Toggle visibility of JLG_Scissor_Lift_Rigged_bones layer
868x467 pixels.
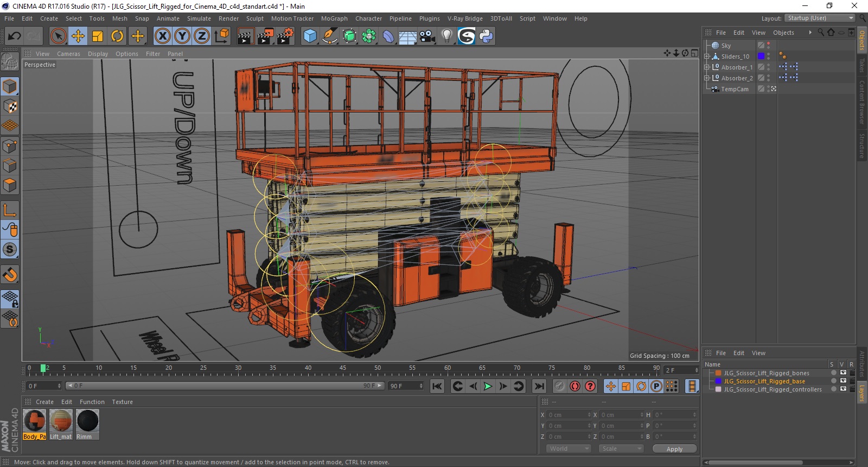click(x=843, y=373)
